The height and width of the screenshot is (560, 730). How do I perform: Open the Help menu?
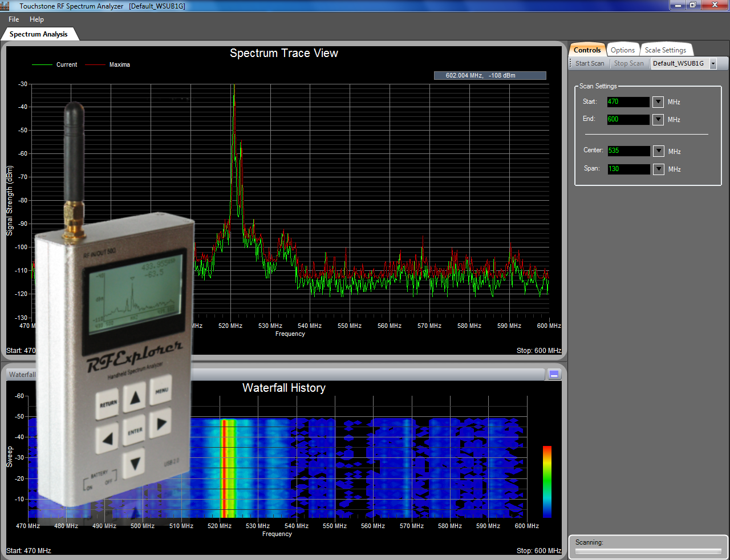pyautogui.click(x=36, y=19)
